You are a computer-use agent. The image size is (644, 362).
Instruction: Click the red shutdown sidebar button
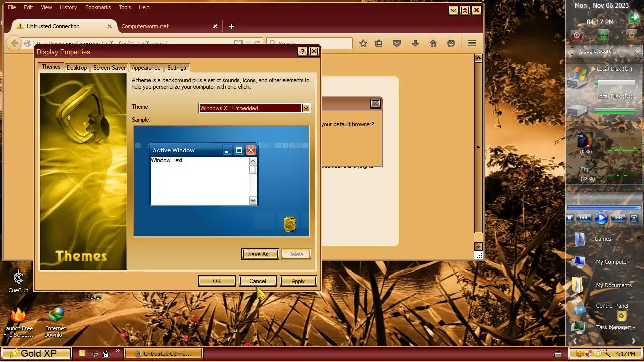click(577, 35)
